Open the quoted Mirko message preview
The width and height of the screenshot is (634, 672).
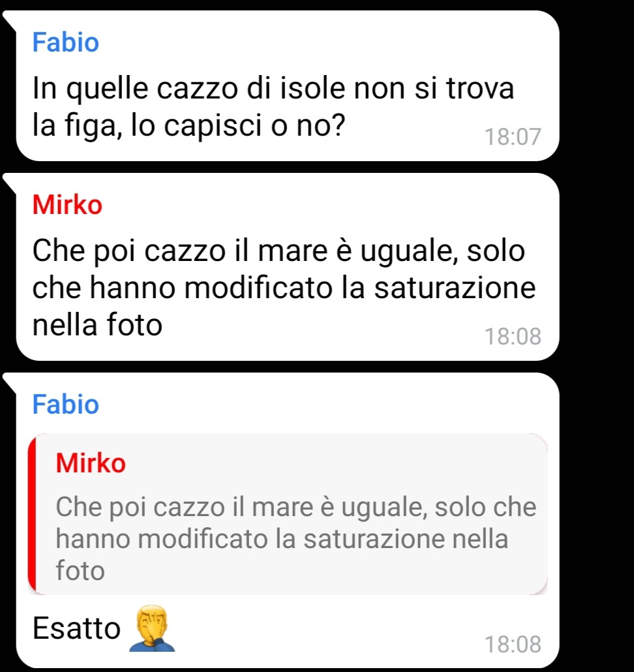288,514
